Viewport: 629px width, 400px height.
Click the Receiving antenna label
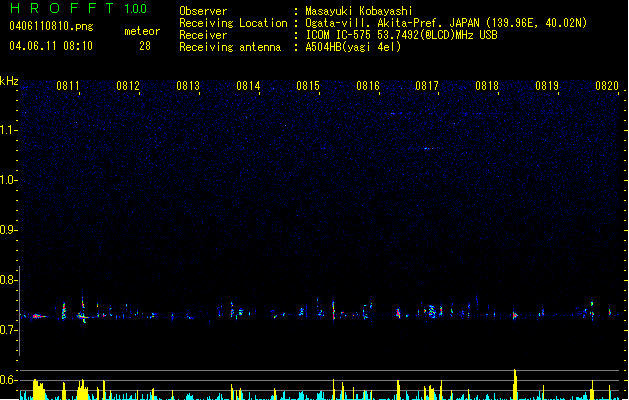(230, 47)
